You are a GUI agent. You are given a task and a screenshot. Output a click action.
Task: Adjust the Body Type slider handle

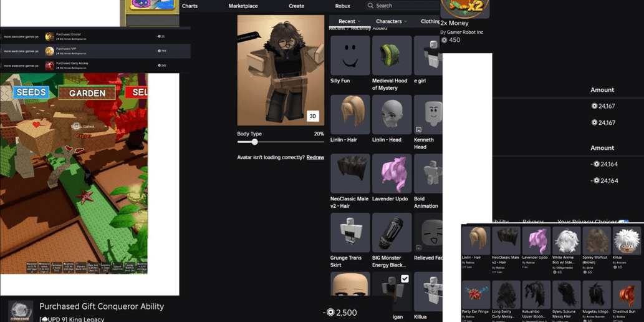pyautogui.click(x=254, y=142)
